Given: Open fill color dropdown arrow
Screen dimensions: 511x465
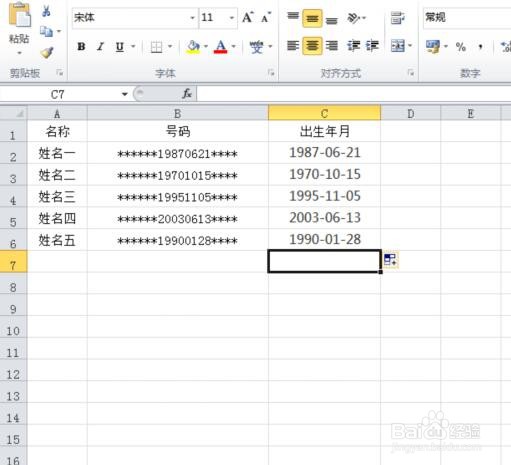Looking at the screenshot, I should 206,46.
